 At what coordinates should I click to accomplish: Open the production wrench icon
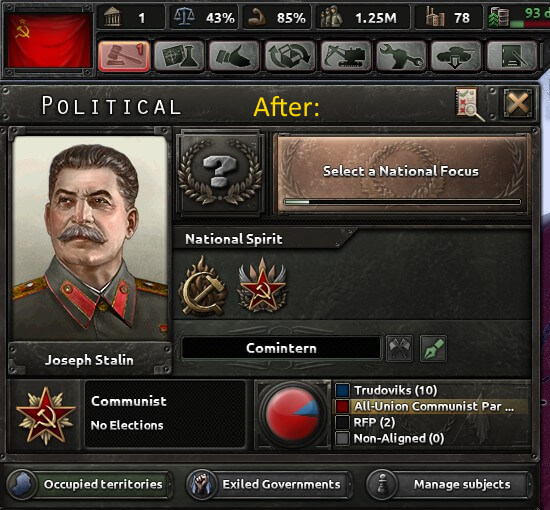pos(401,56)
